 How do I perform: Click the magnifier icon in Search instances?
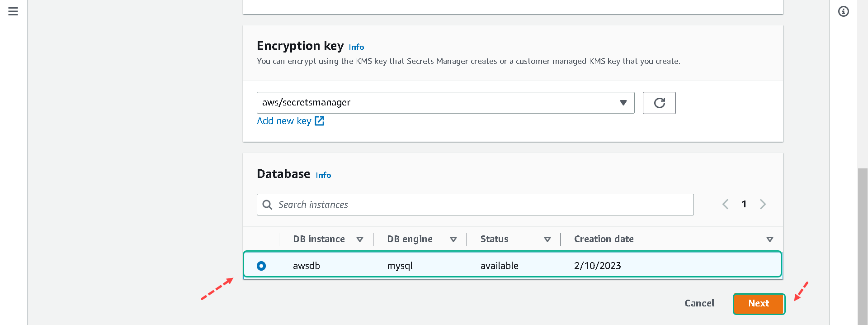point(268,205)
